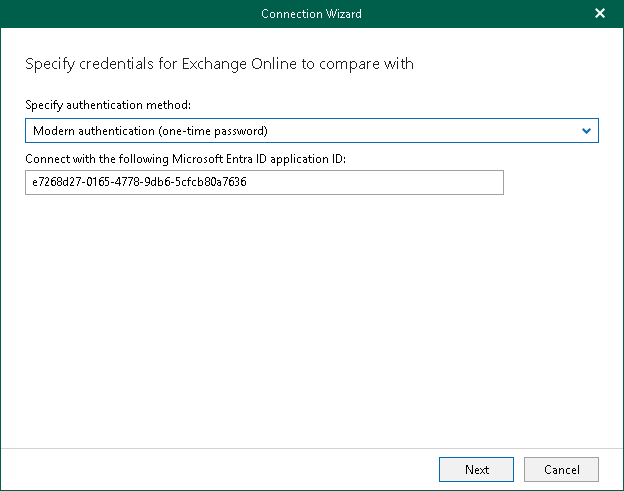Viewport: 624px width, 491px height.
Task: Click the Microsoft Entra ID application ID field
Action: [x=264, y=183]
